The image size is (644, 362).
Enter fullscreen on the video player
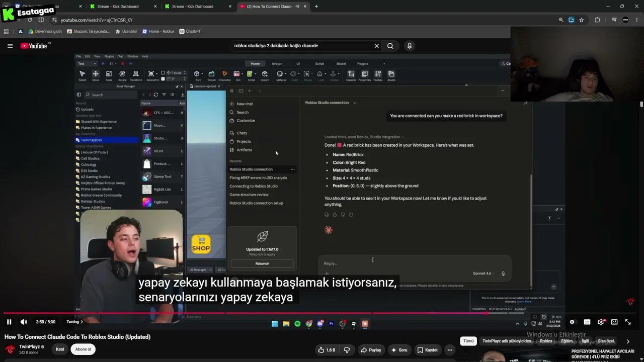[x=628, y=322]
